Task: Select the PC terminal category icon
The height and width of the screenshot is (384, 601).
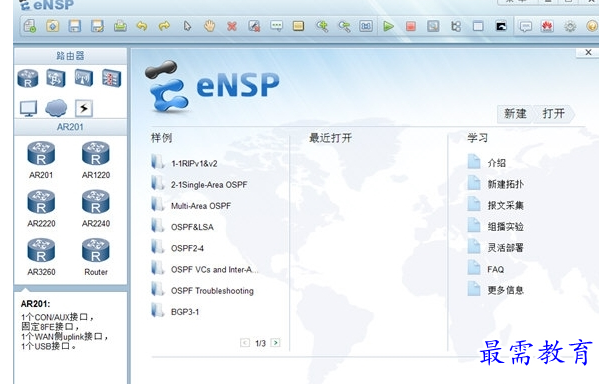Action: (x=28, y=108)
